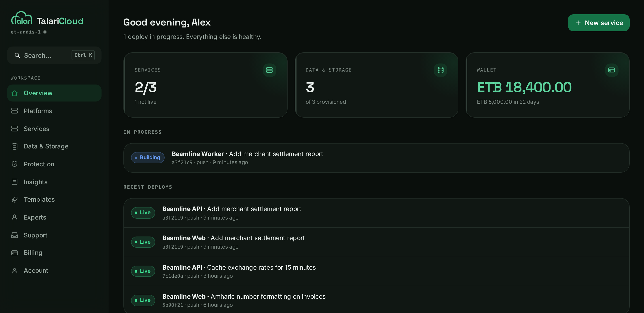The width and height of the screenshot is (644, 313).
Task: Click the Support inbox icon
Action: 15,235
